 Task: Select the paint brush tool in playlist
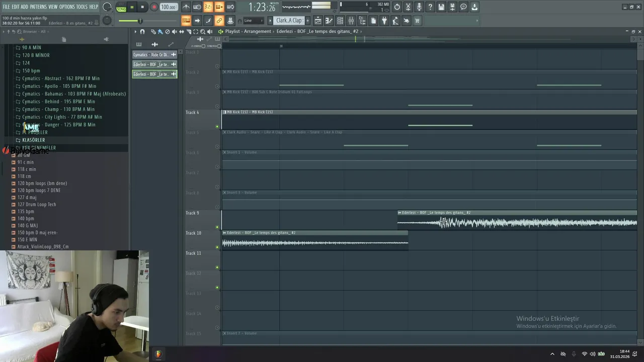160,31
